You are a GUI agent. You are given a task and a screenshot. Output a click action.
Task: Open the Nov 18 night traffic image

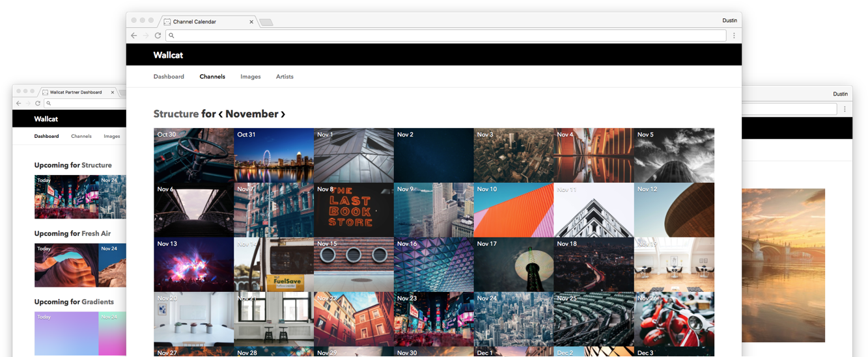[x=594, y=265]
